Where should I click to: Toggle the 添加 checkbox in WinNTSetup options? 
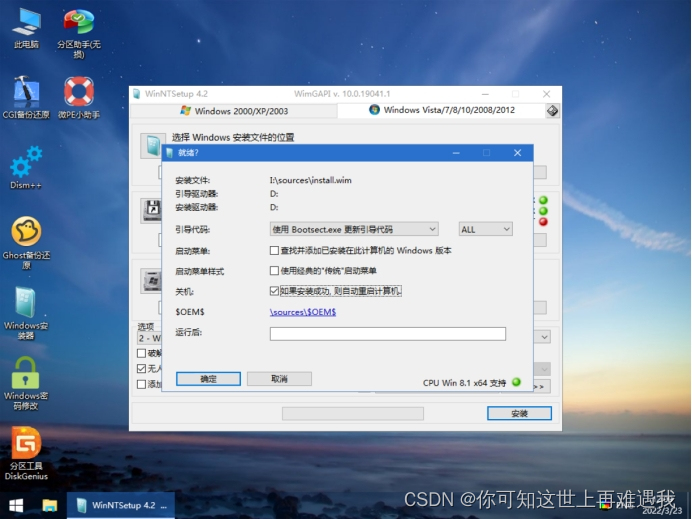click(142, 384)
